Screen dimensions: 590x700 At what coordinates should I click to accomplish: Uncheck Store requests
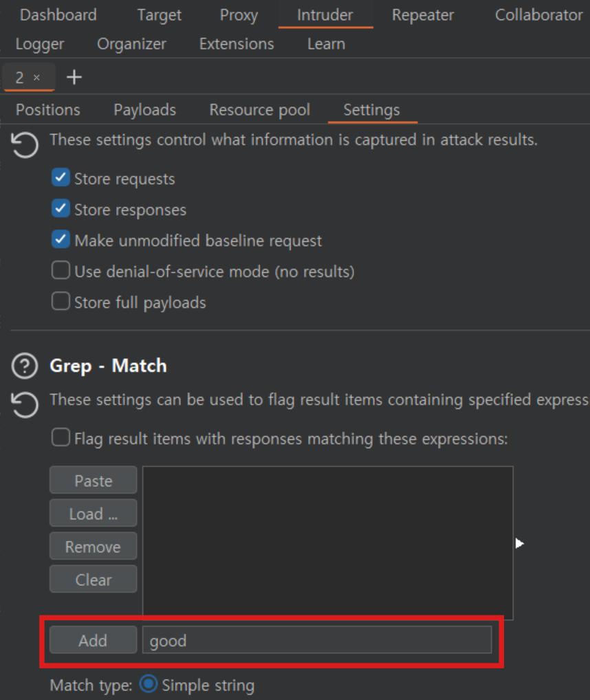point(61,177)
